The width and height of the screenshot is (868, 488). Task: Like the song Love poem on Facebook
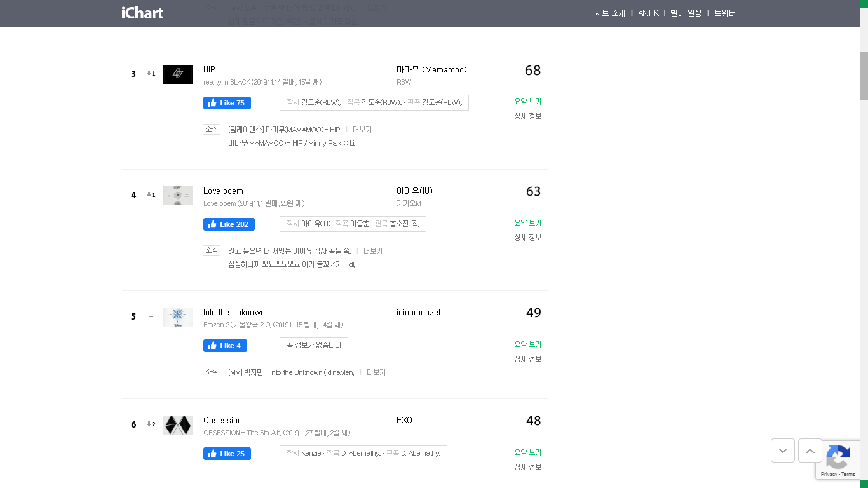click(x=229, y=224)
